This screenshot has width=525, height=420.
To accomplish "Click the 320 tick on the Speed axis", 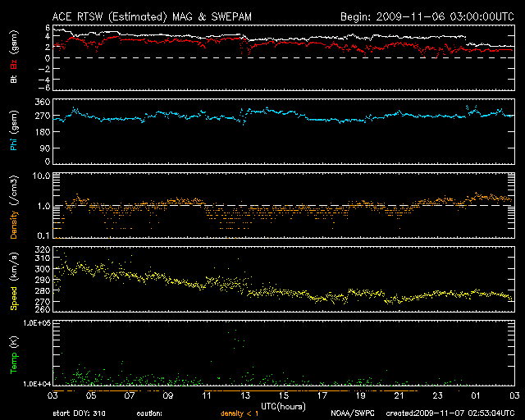I will point(37,250).
